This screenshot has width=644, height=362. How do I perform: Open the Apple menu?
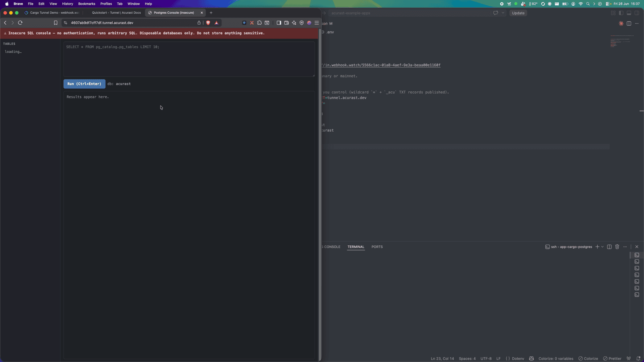tap(7, 4)
